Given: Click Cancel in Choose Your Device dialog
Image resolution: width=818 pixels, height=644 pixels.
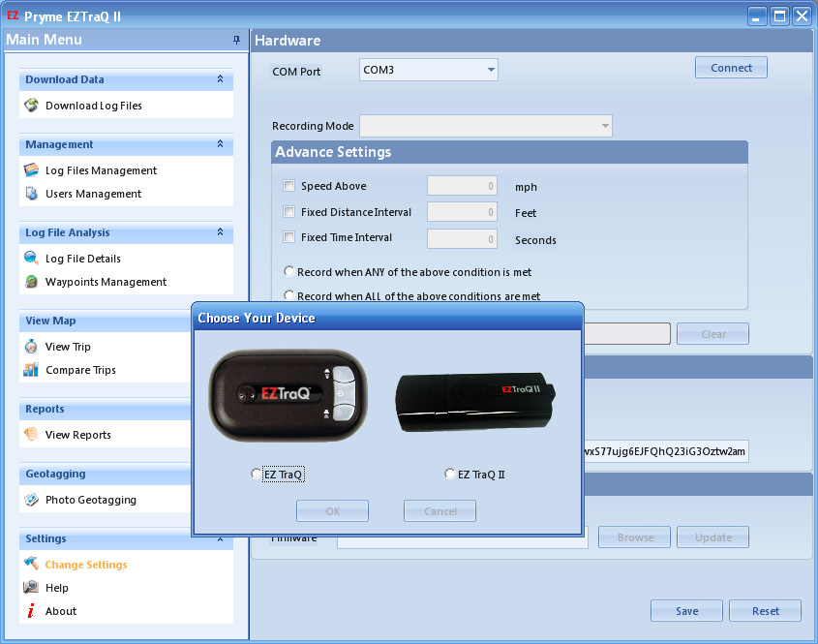Looking at the screenshot, I should [x=439, y=511].
